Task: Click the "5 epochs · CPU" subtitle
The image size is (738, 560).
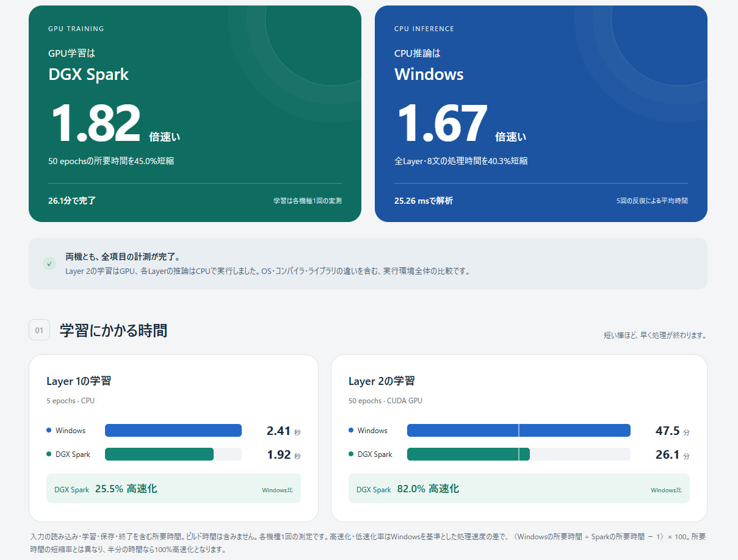Action: coord(70,401)
